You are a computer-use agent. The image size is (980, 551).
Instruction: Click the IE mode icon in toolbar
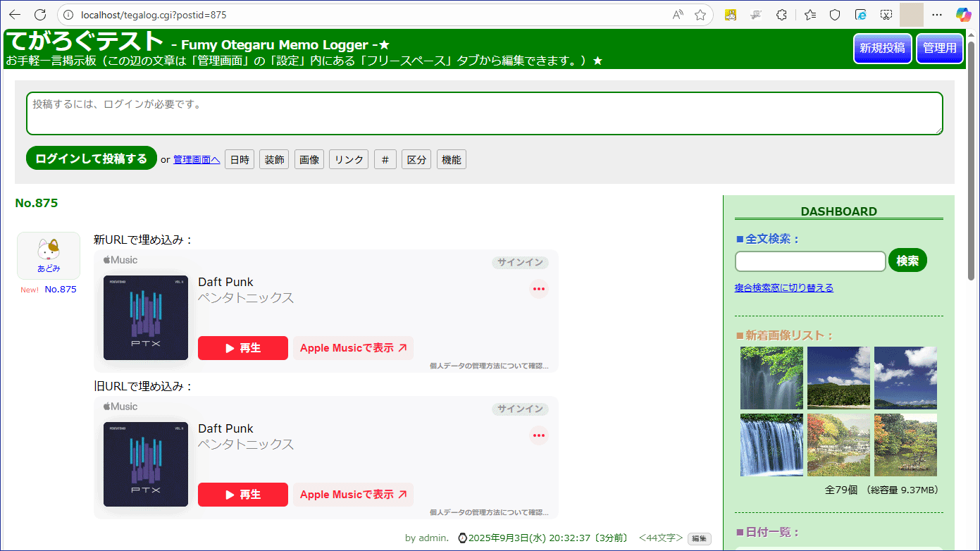[860, 15]
